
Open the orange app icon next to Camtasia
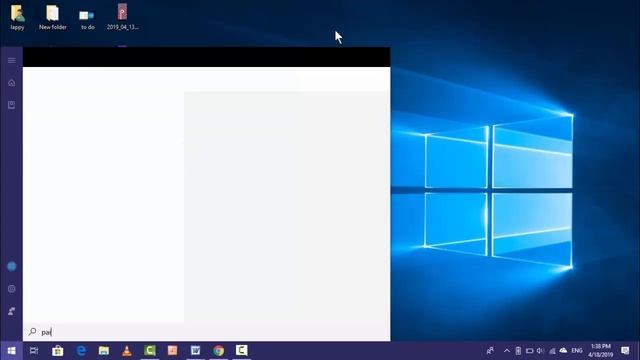point(173,351)
